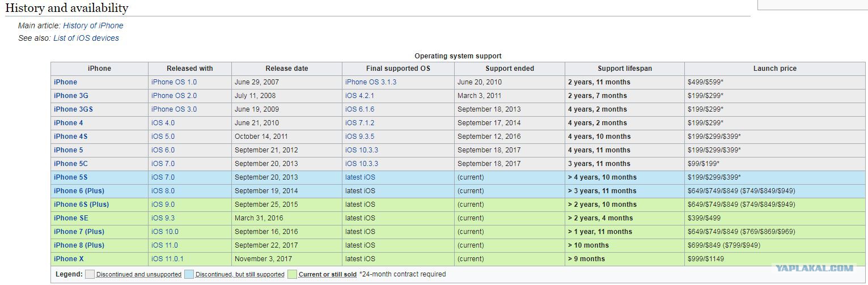The height and width of the screenshot is (285, 868).
Task: Follow the iPhone OS 3.0 link
Action: click(174, 109)
